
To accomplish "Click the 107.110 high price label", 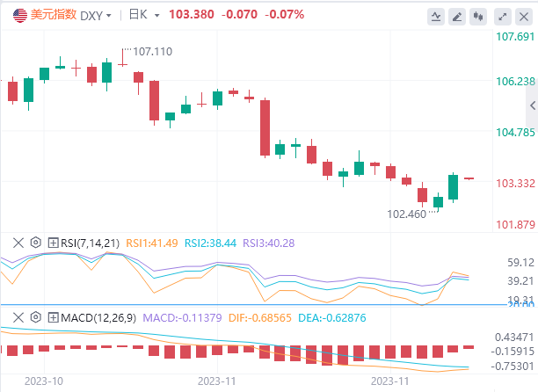I will pos(152,52).
